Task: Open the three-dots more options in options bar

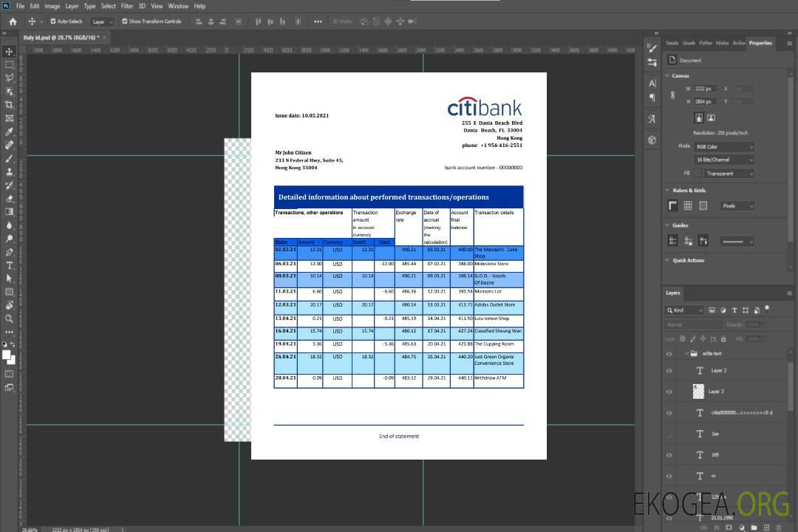Action: [x=318, y=21]
